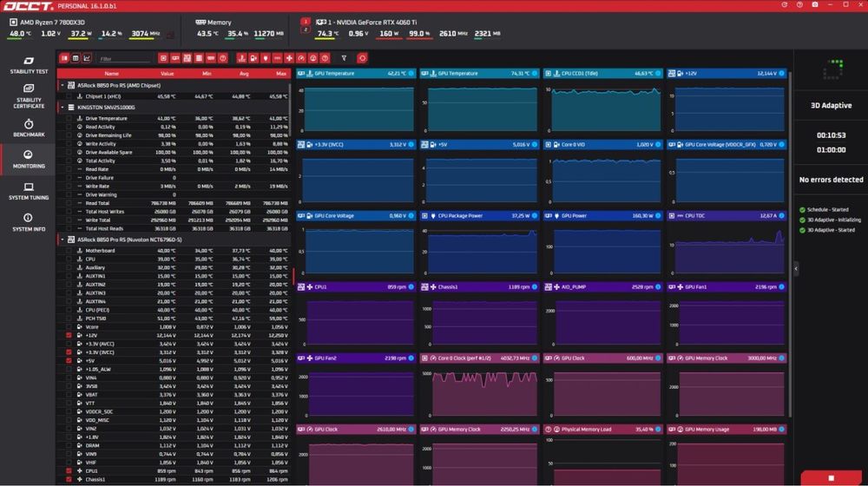Click the reset min/max circular icon
The width and height of the screenshot is (868, 486).
[362, 58]
